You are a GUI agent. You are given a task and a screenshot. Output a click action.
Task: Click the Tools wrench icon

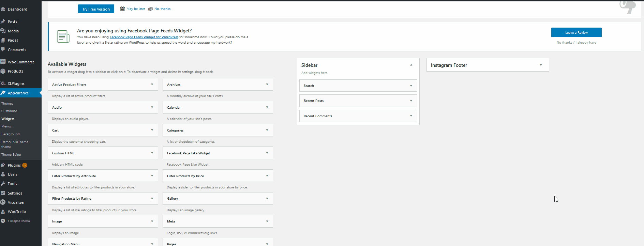click(3, 183)
